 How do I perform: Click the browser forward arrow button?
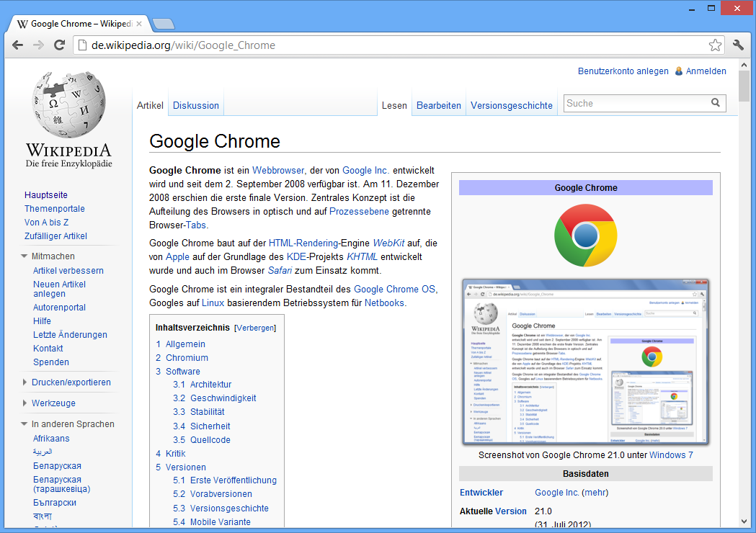point(39,45)
